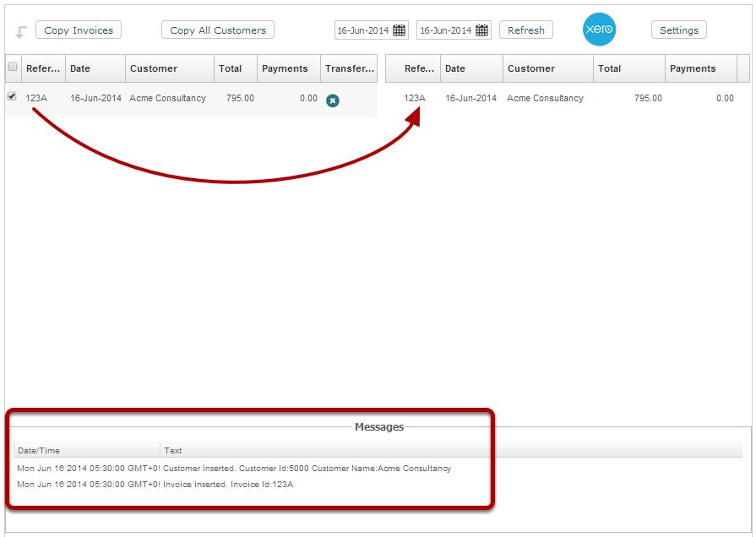Sort right table by Payments column

click(x=701, y=68)
